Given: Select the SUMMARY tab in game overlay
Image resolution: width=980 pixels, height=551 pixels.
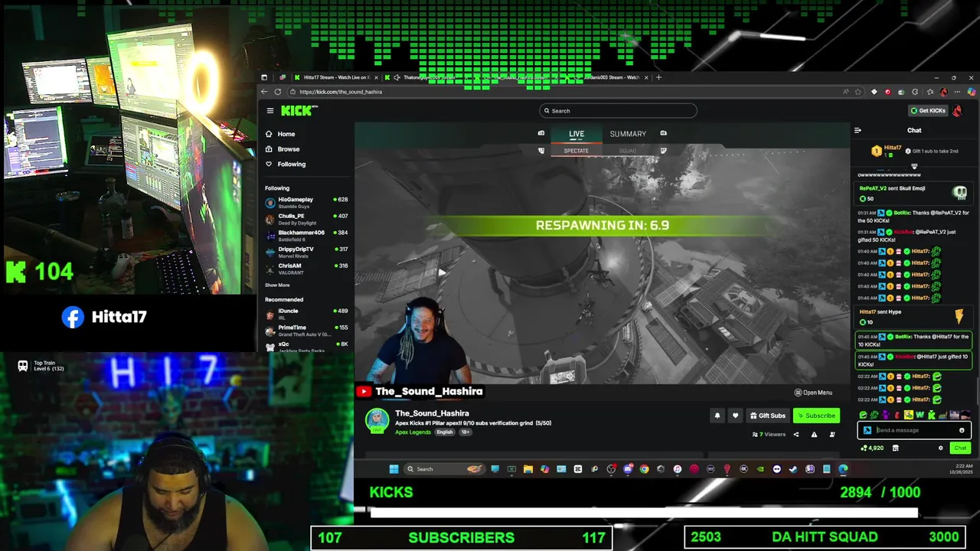Looking at the screenshot, I should 628,134.
